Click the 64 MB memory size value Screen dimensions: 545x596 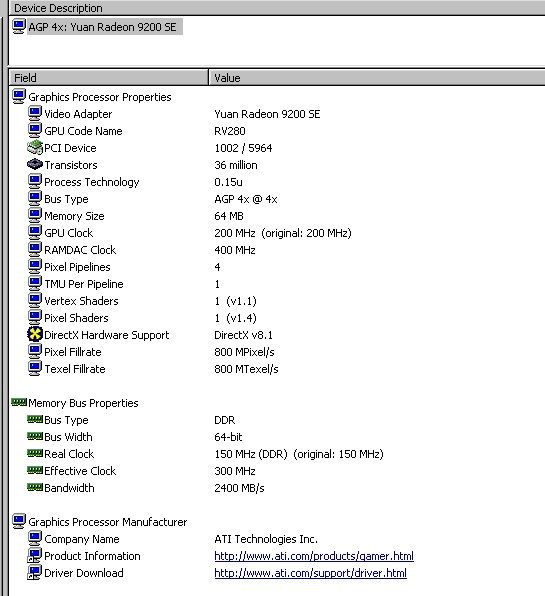[229, 216]
